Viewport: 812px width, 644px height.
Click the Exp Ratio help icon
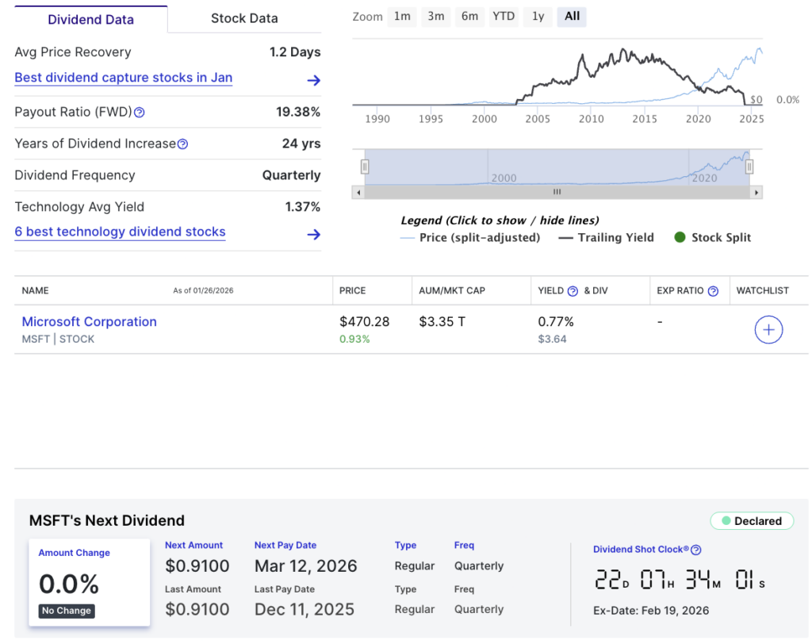tap(713, 291)
